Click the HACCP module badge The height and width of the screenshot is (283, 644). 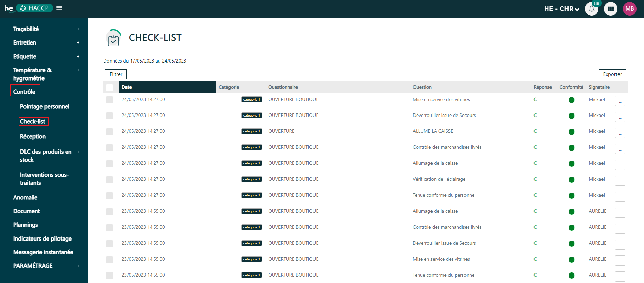pyautogui.click(x=34, y=8)
